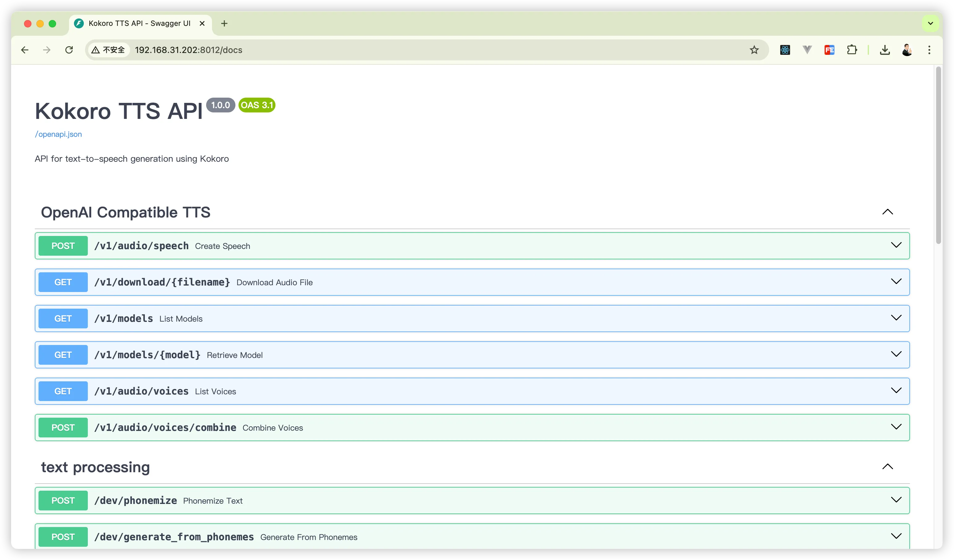The width and height of the screenshot is (954, 560).
Task: Click GET badge for Retrieve Model
Action: pos(63,355)
